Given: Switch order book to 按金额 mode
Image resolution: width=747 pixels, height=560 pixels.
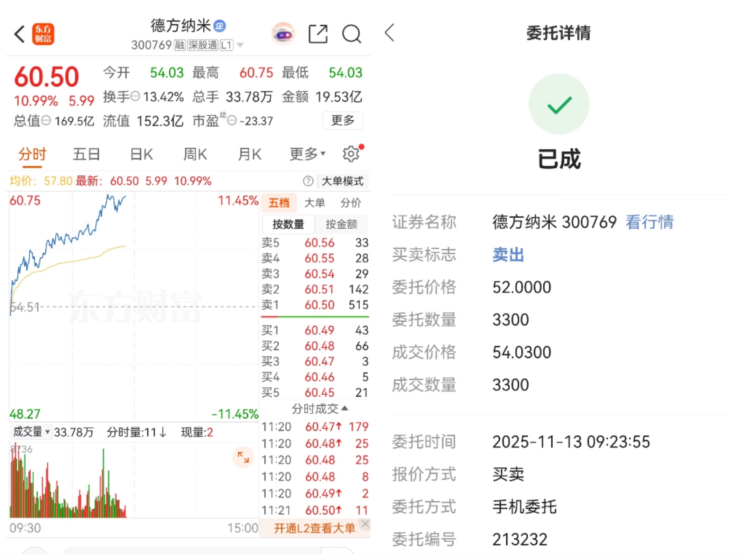Looking at the screenshot, I should coord(341,224).
